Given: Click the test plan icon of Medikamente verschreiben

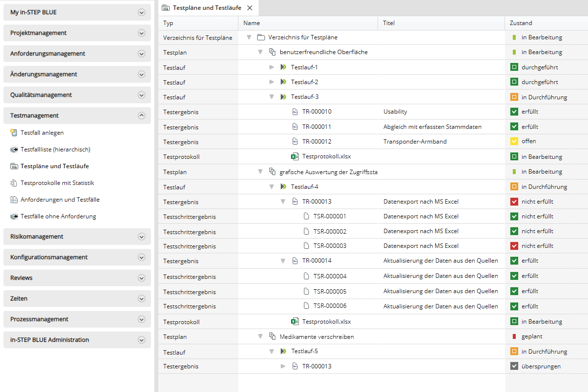Looking at the screenshot, I should pyautogui.click(x=272, y=337).
